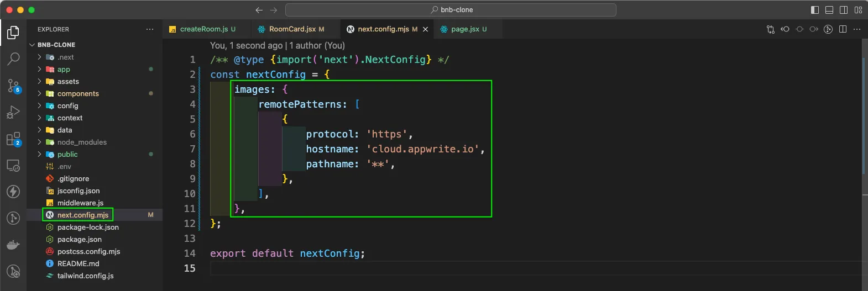The width and height of the screenshot is (868, 291).
Task: Open Explorer Views and More Actions ellipsis
Action: tap(150, 29)
